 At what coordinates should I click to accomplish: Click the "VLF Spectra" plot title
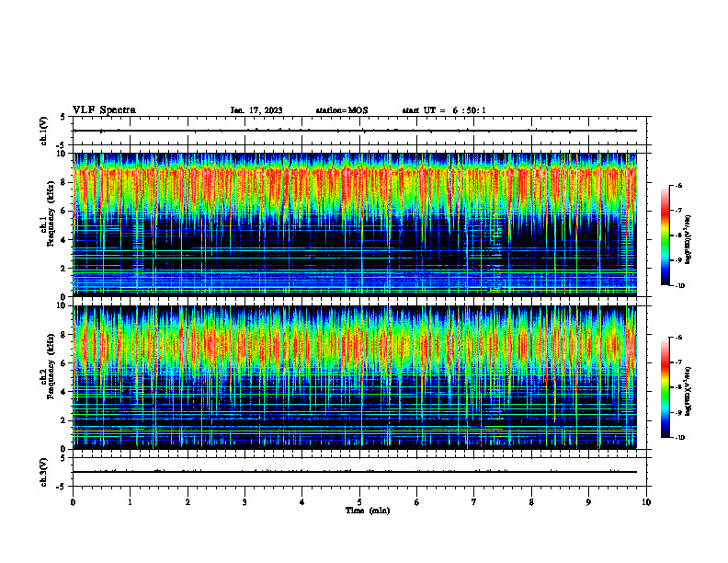(x=104, y=110)
